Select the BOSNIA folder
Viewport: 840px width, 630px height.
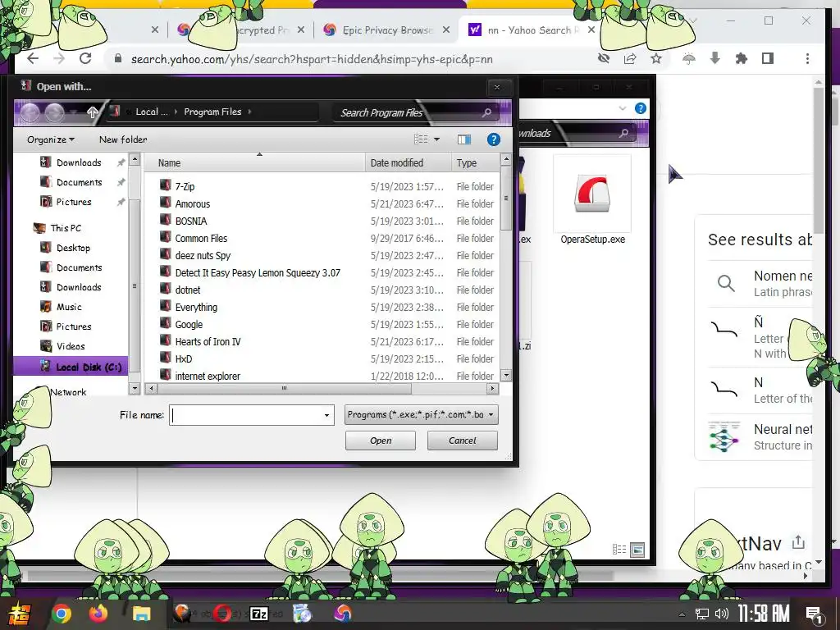point(190,221)
